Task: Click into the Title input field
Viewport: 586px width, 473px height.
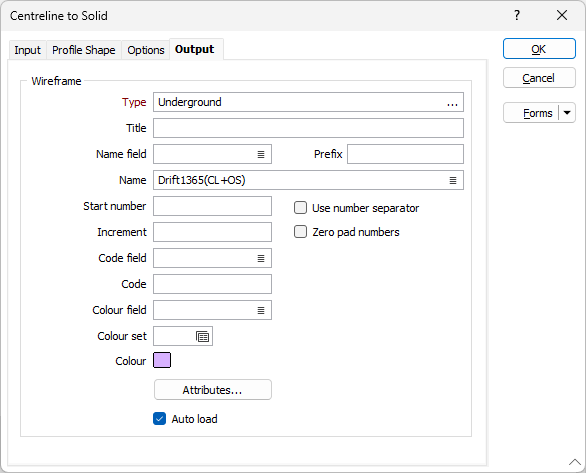Action: click(x=308, y=128)
